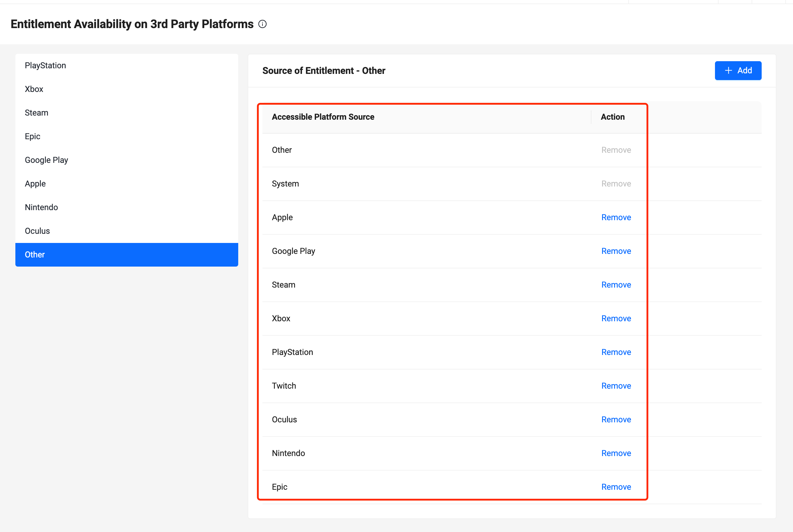Click the Accessible Platform Source column header
This screenshot has height=532, width=793.
click(x=323, y=117)
